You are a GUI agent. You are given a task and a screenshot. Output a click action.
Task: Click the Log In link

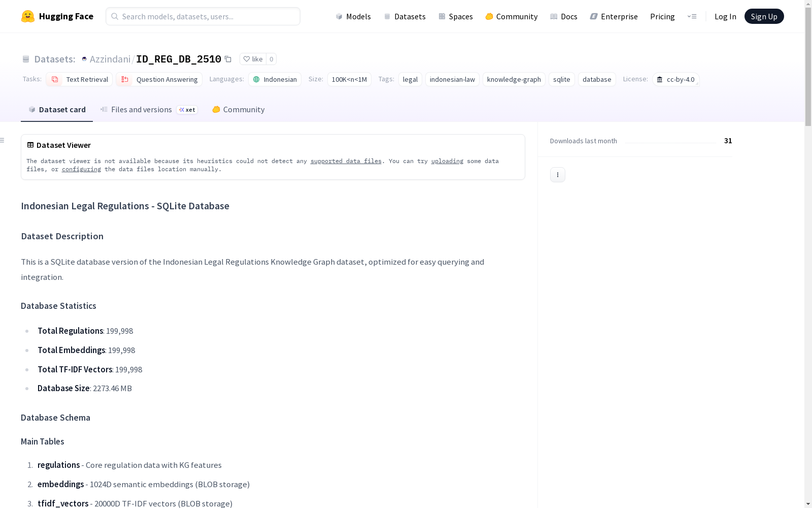[725, 16]
